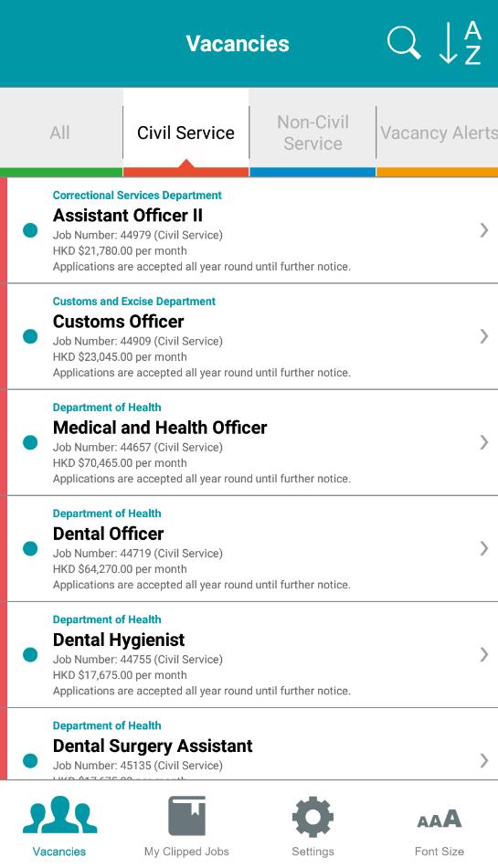Expand Medical and Health Officer chevron
The width and height of the screenshot is (498, 868).
[x=484, y=441]
